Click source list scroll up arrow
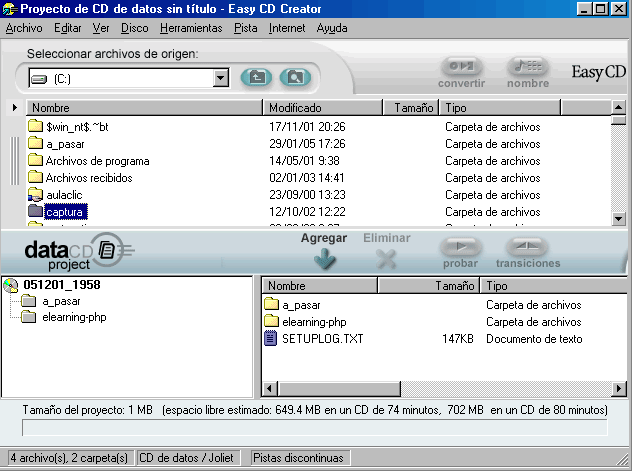This screenshot has width=632, height=471. [618, 107]
